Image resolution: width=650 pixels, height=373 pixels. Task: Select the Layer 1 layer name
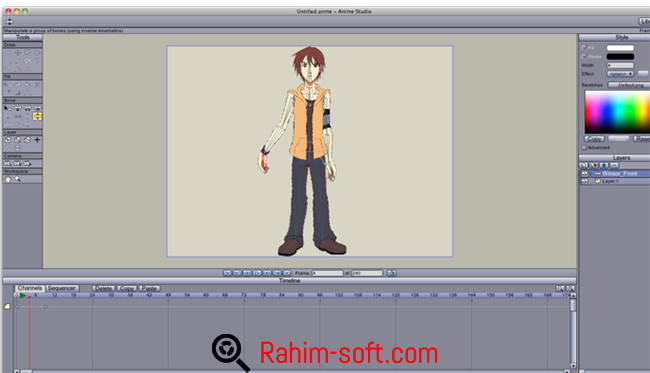tap(610, 182)
